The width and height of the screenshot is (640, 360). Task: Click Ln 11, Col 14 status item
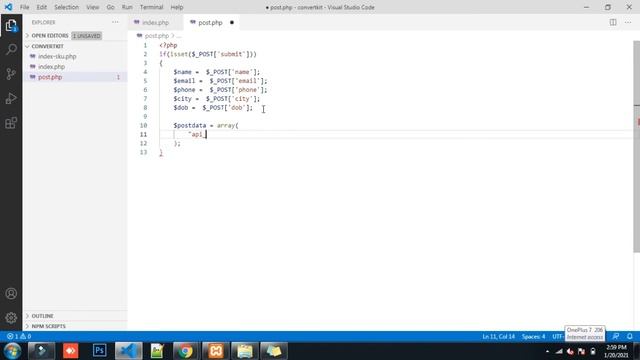[498, 336]
